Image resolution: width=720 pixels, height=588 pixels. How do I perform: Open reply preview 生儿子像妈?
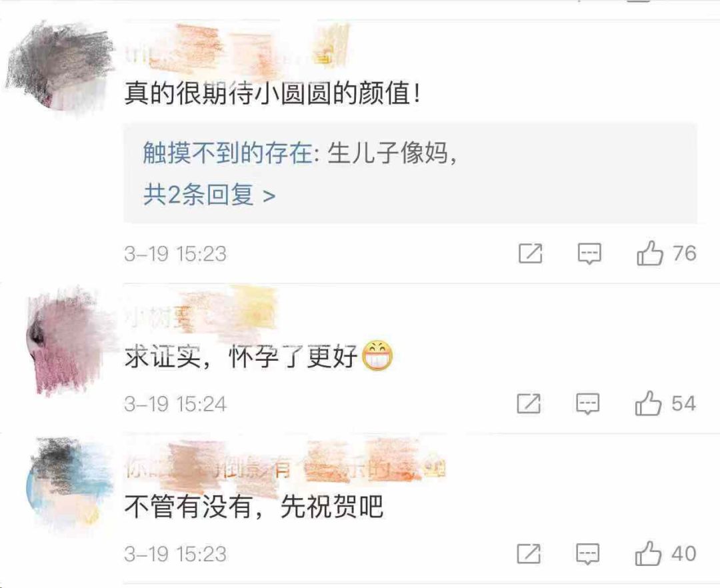click(x=393, y=153)
